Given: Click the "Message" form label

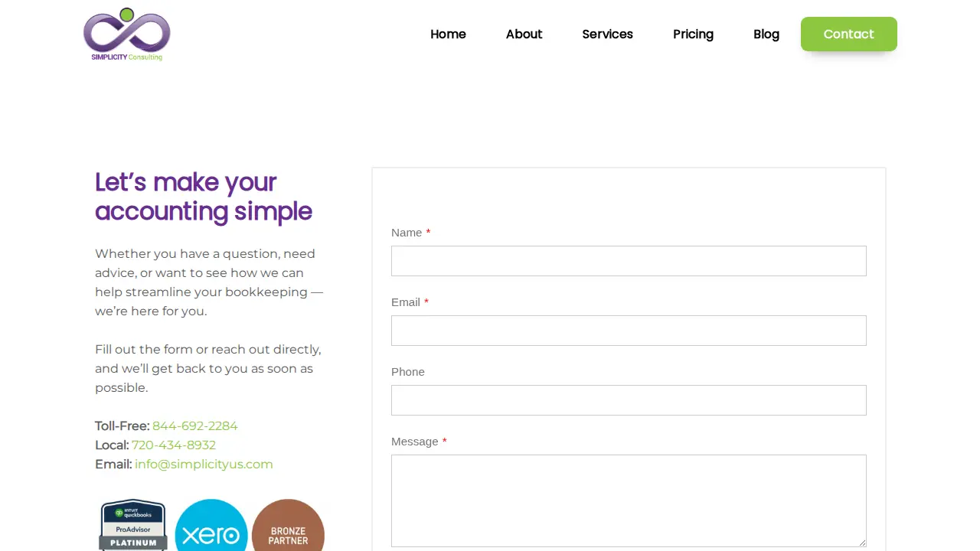Looking at the screenshot, I should pyautogui.click(x=415, y=442).
